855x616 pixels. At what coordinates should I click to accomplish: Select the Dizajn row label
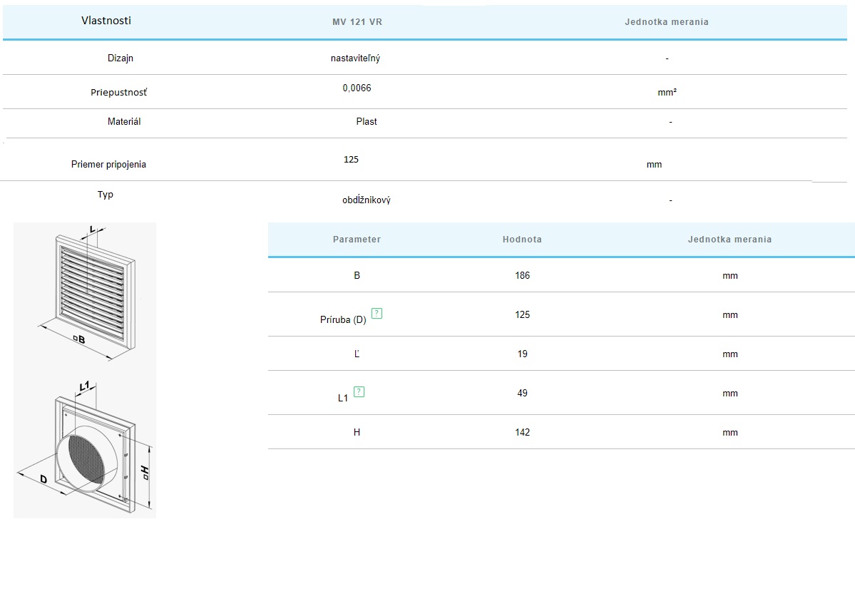point(121,58)
